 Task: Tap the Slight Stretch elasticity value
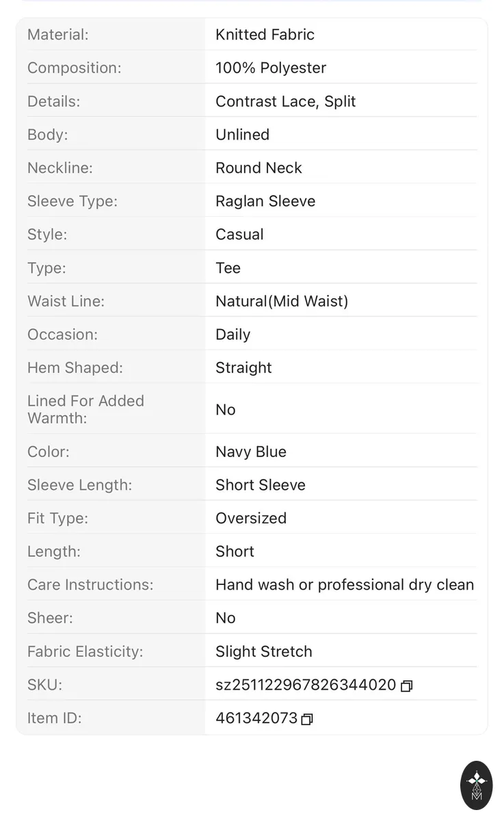[x=264, y=651]
